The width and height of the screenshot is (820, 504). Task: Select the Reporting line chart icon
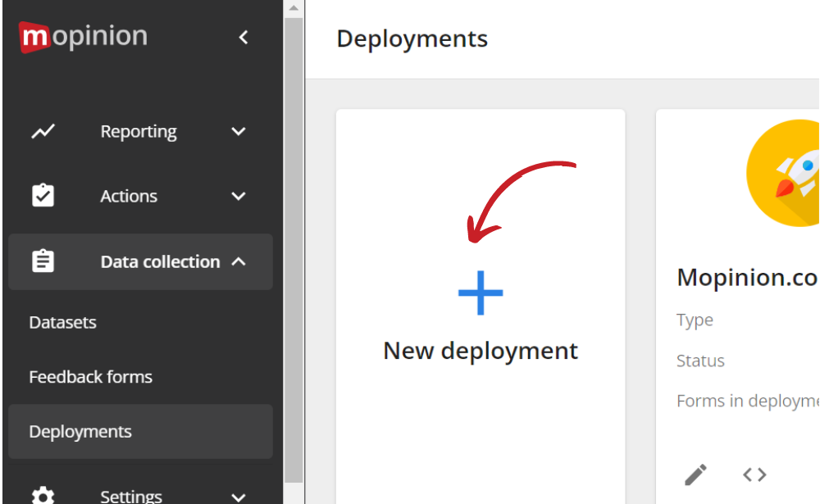(43, 131)
